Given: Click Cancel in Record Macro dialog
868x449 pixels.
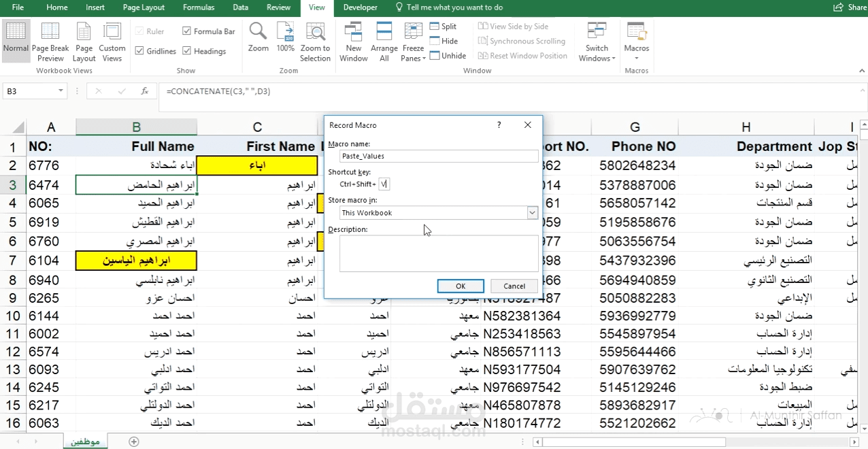Looking at the screenshot, I should point(514,286).
